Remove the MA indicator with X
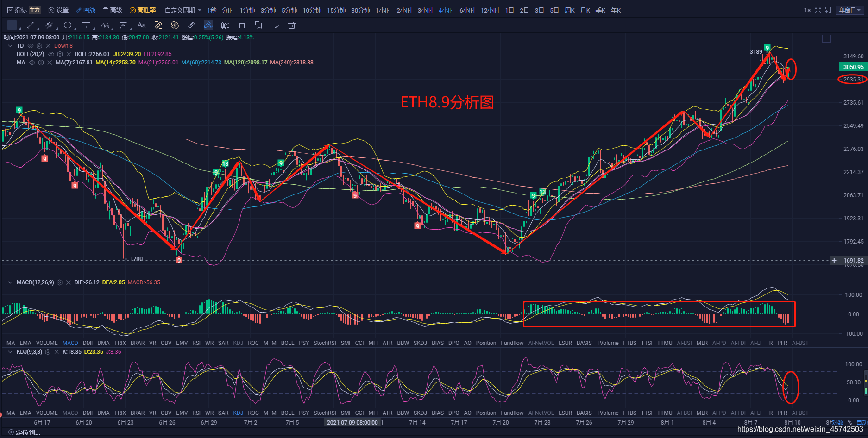Image resolution: width=868 pixels, height=438 pixels. [x=50, y=63]
